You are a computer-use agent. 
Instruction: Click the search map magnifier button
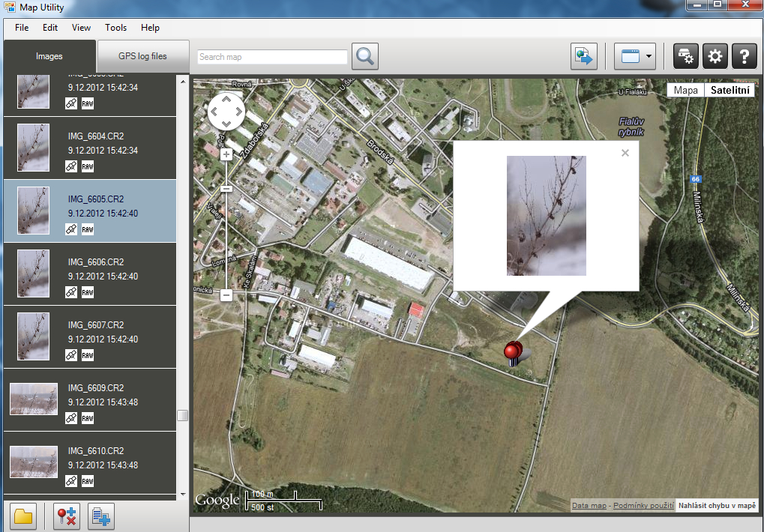point(365,56)
